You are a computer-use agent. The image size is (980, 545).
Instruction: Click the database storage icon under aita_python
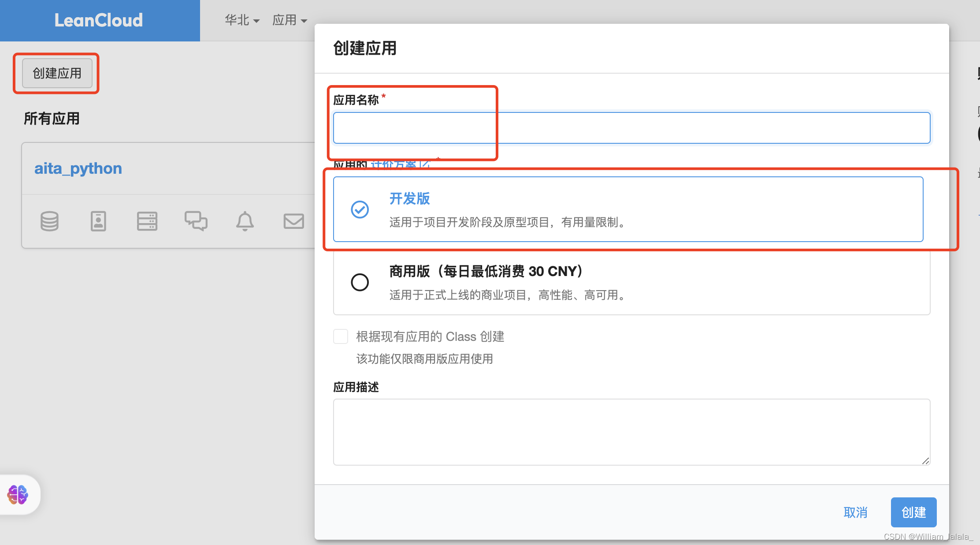(49, 221)
